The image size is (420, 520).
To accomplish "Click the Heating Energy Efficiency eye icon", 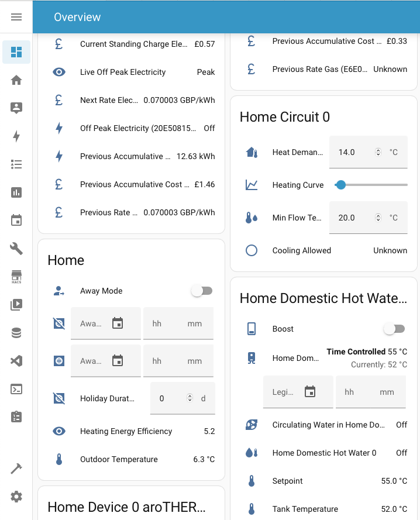I will (59, 431).
